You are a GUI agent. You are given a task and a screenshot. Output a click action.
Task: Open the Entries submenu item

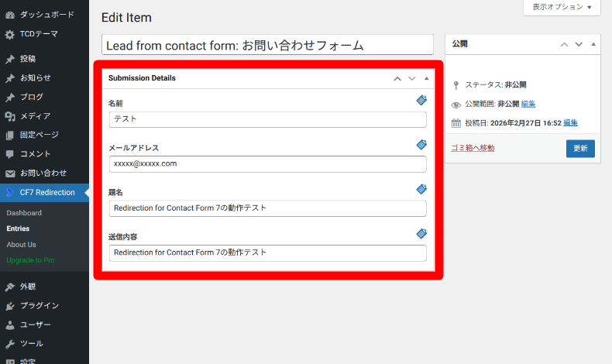(x=18, y=228)
